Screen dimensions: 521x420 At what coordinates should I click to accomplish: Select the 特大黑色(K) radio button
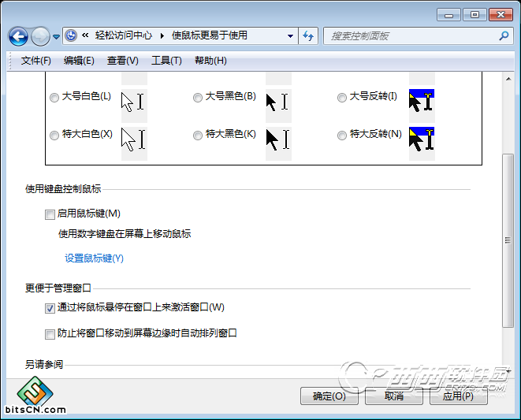pos(198,136)
